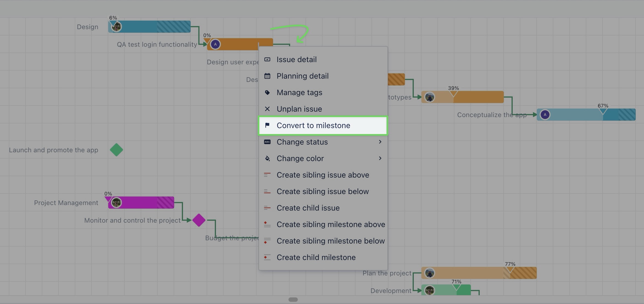Click the Create child milestone icon

[x=267, y=257]
